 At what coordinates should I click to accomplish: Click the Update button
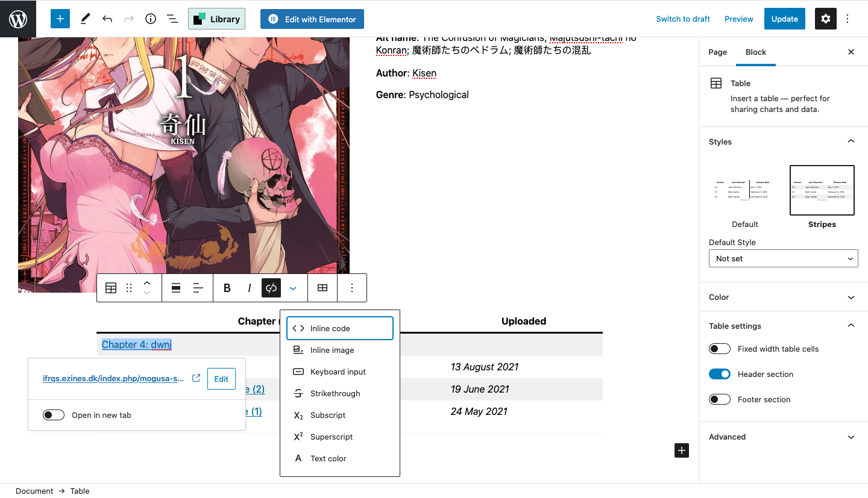pyautogui.click(x=785, y=19)
